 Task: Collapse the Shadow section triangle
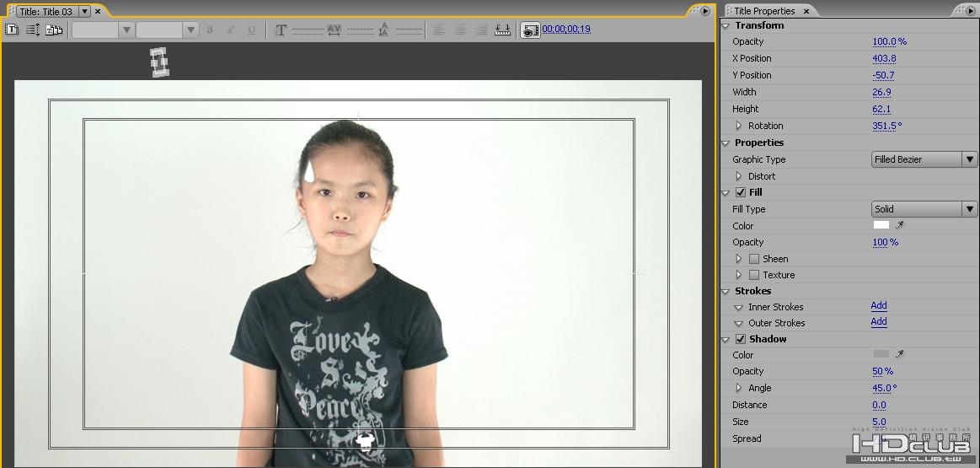[x=726, y=340]
